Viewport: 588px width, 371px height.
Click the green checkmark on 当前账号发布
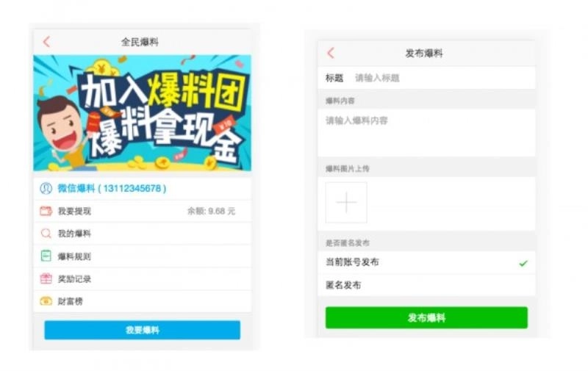point(523,263)
